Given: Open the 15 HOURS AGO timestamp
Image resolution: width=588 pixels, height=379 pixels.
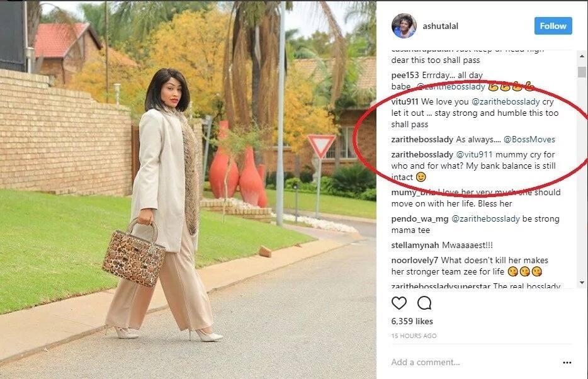Looking at the screenshot, I should pyautogui.click(x=414, y=336).
